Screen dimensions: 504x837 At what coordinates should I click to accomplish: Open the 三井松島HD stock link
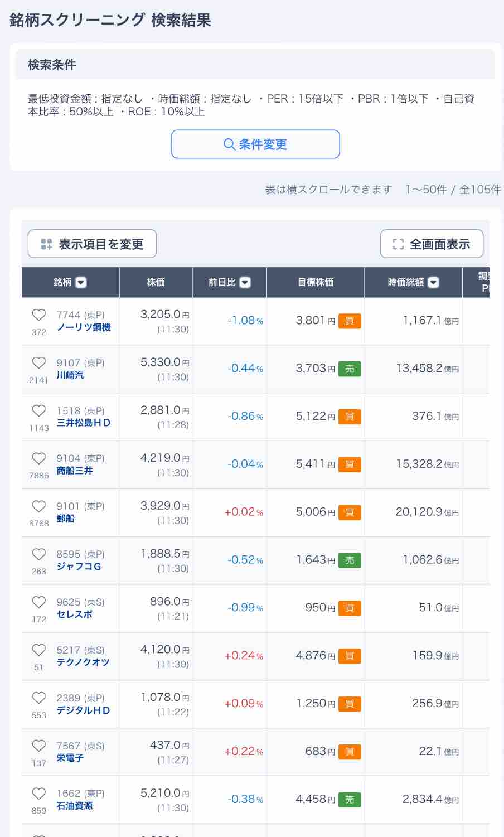pos(84,423)
